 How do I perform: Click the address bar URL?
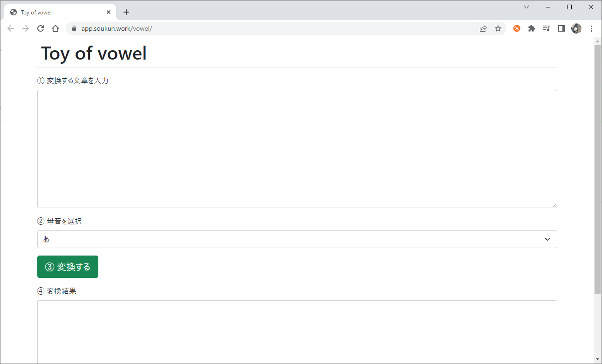click(x=116, y=28)
